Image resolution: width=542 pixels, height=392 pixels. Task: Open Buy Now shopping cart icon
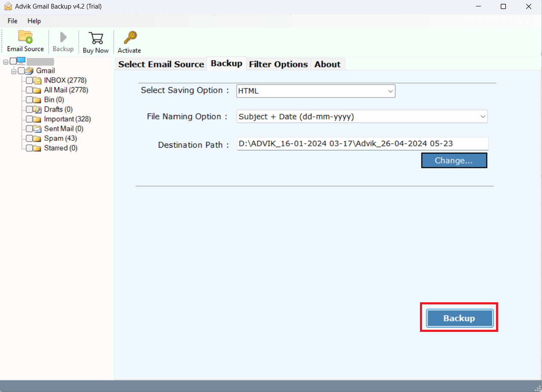[95, 38]
